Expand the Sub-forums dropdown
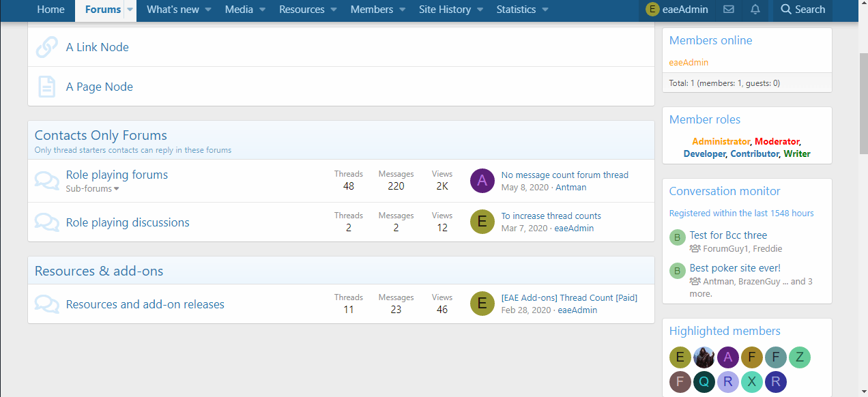This screenshot has height=397, width=868. click(x=92, y=189)
